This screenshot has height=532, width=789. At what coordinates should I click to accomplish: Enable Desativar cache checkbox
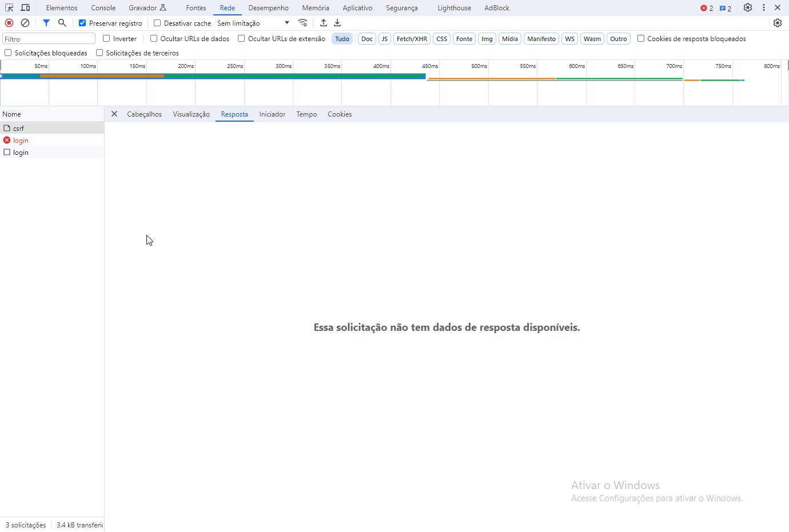click(x=157, y=23)
